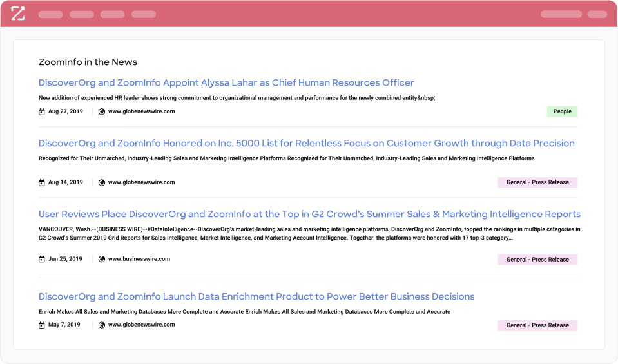Click globe icon next to Aug 14 globenewswire source
This screenshot has height=364, width=618.
pyautogui.click(x=102, y=182)
